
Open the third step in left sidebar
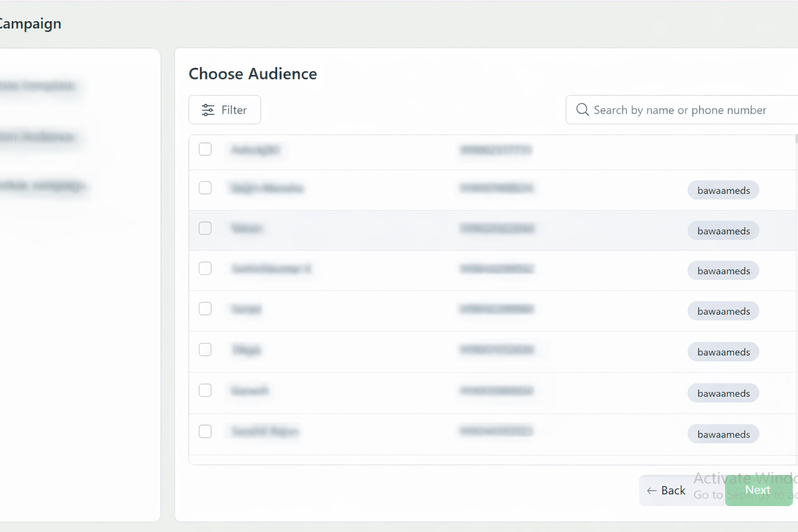42,185
